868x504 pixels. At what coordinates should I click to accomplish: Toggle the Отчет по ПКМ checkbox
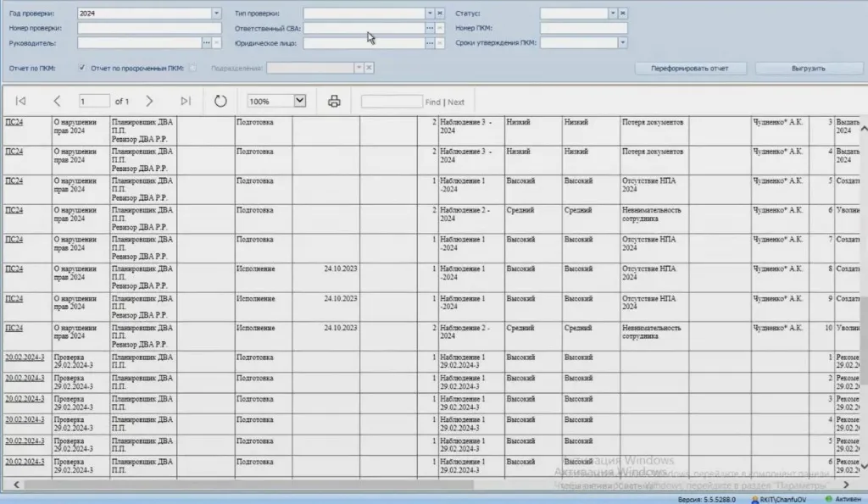pyautogui.click(x=82, y=68)
